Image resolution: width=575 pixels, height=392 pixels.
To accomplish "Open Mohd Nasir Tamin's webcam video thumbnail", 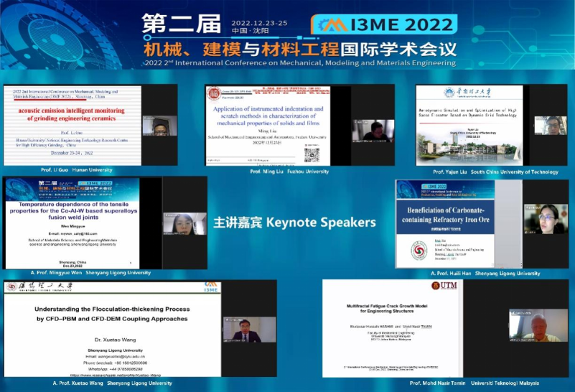I will click(538, 325).
